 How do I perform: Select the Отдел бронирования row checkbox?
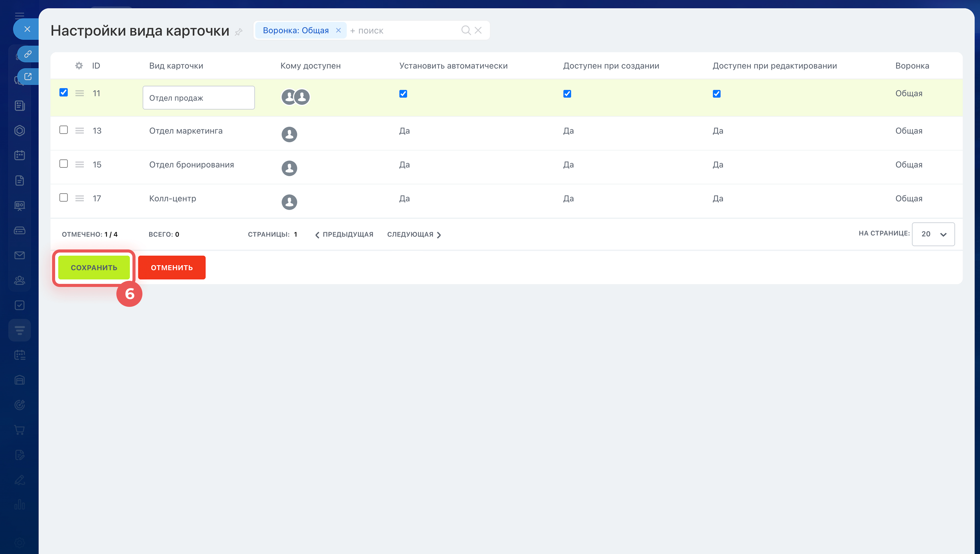[x=64, y=164]
